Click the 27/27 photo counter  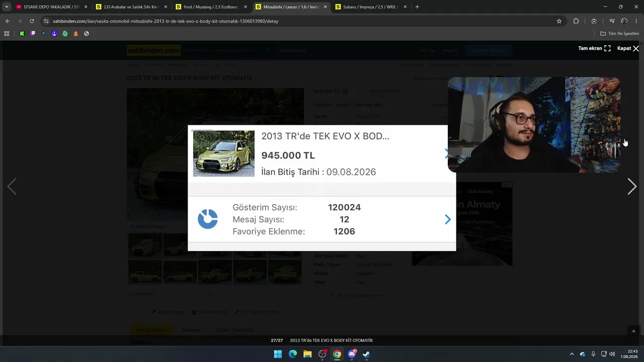(277, 340)
